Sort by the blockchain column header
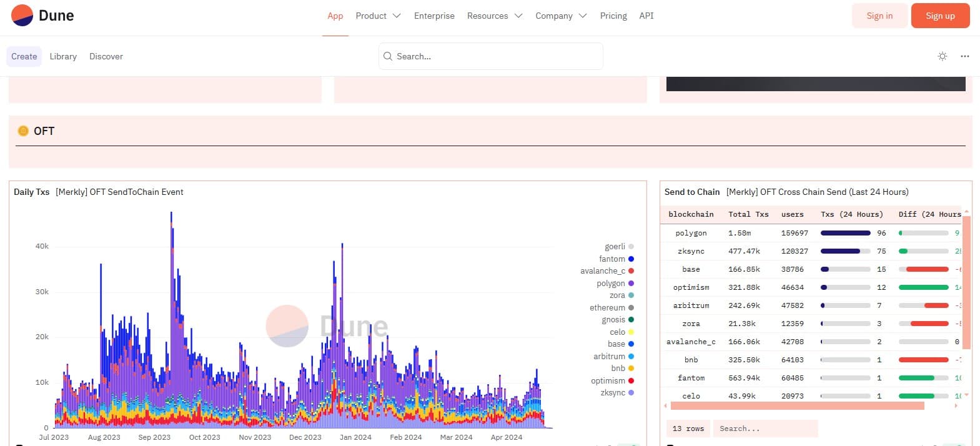Screen dimensions: 980x446 coord(691,214)
